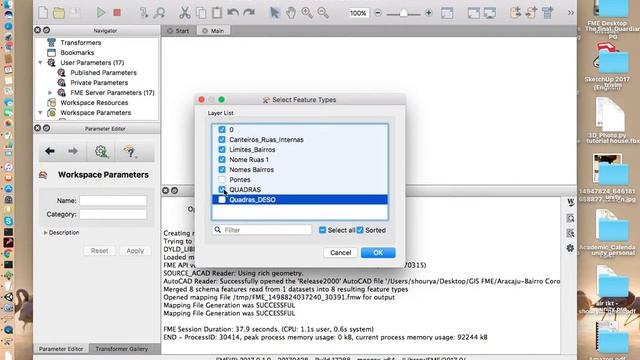Collapse Workspace Parameters tree node
640x360 pixels.
click(40, 113)
